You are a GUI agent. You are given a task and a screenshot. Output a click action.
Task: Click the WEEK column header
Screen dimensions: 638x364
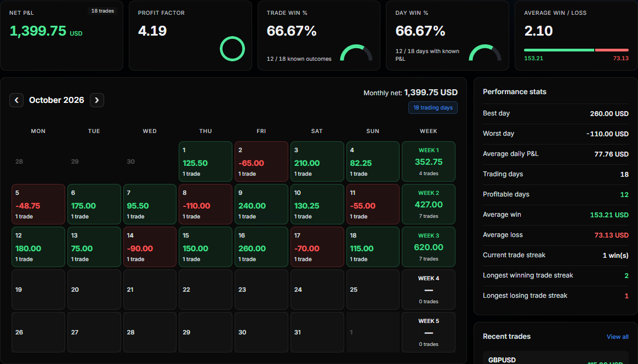tap(429, 131)
